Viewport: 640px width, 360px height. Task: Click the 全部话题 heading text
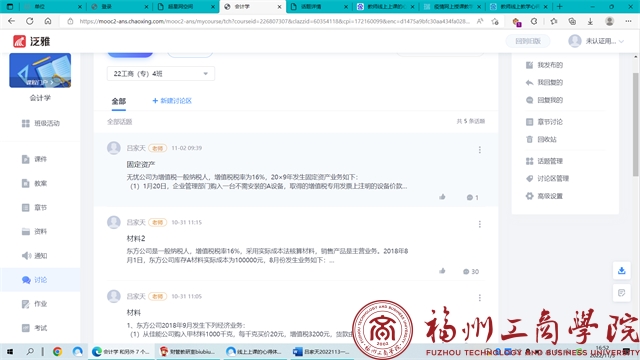[x=120, y=122]
